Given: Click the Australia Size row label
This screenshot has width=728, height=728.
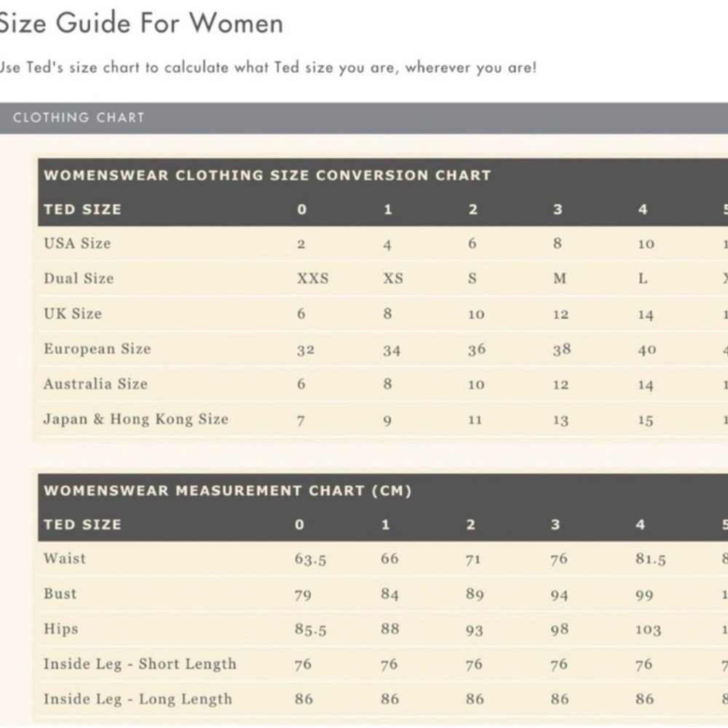Looking at the screenshot, I should tap(95, 384).
